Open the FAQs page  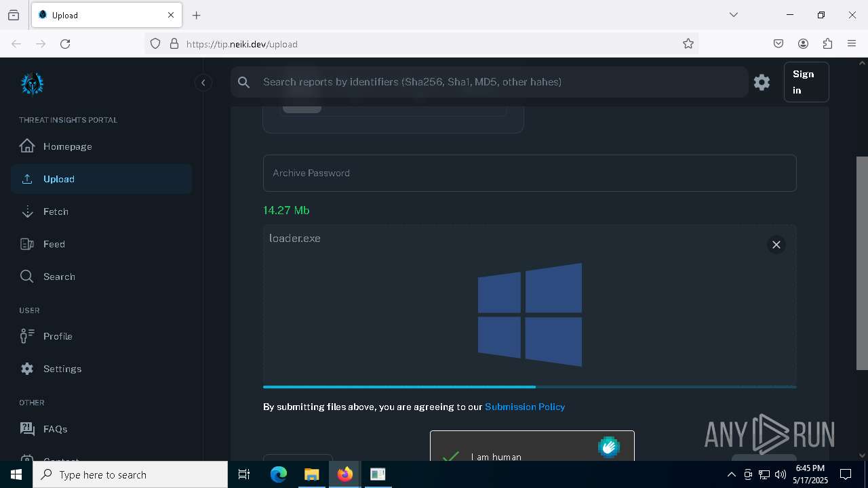(x=101, y=429)
